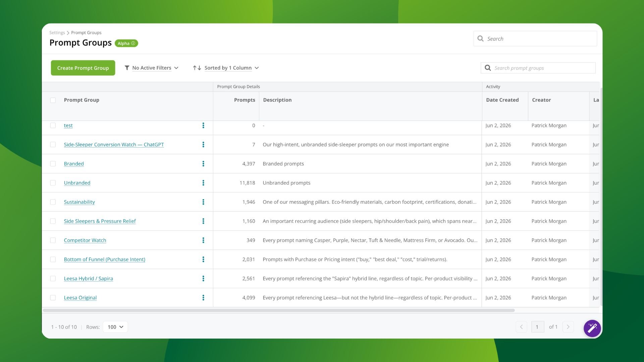Tick the Side Sleepers & Pressure Relief checkbox
644x362 pixels.
tap(53, 221)
